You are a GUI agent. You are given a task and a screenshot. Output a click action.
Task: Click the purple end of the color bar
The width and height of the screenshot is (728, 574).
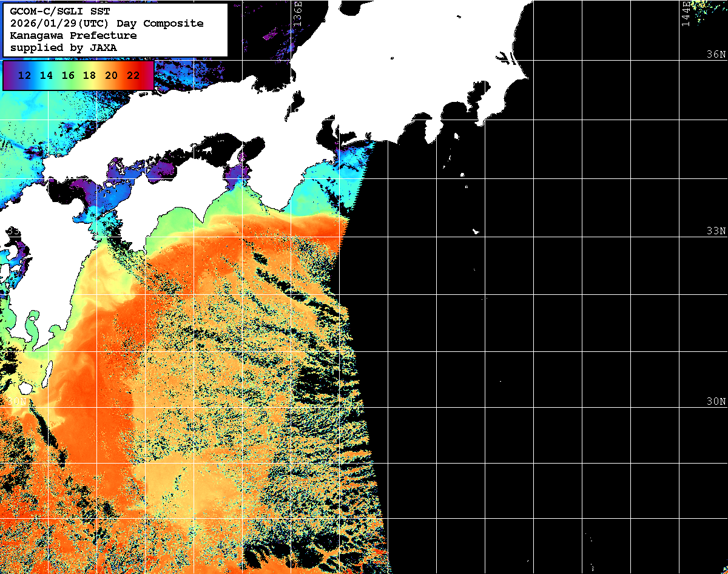tap(7, 76)
